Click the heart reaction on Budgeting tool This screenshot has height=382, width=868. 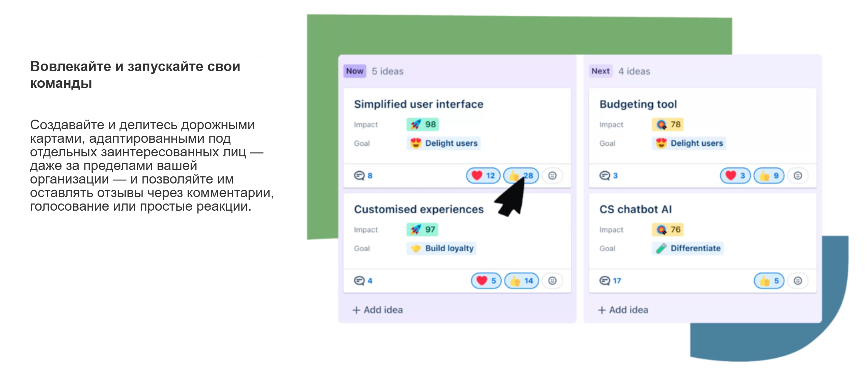coord(735,176)
